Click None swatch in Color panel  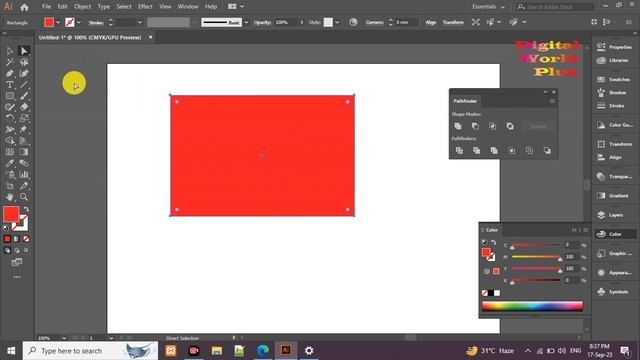click(484, 293)
